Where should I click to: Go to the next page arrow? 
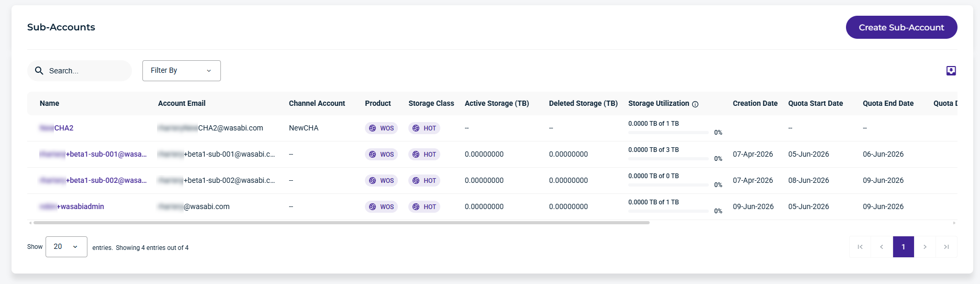tap(925, 247)
